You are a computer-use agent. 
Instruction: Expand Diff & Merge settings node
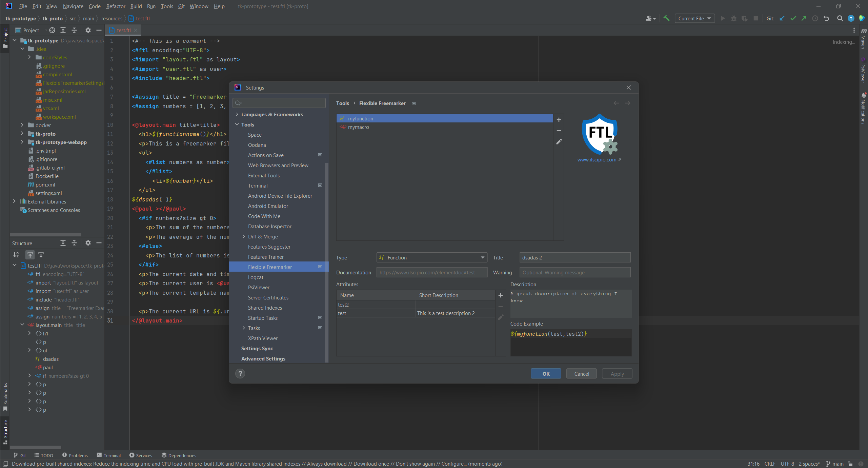pyautogui.click(x=244, y=236)
